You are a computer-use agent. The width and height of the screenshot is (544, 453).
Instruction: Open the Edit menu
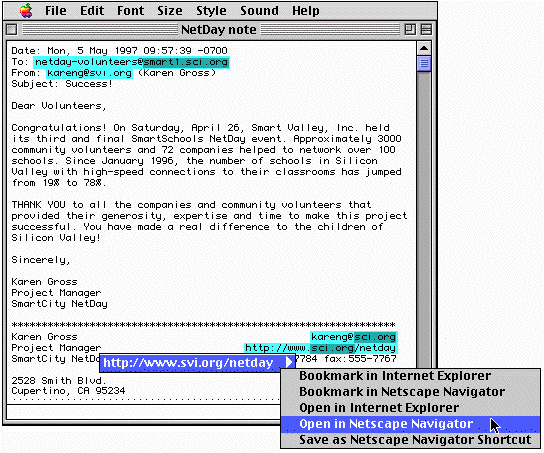coord(92,11)
